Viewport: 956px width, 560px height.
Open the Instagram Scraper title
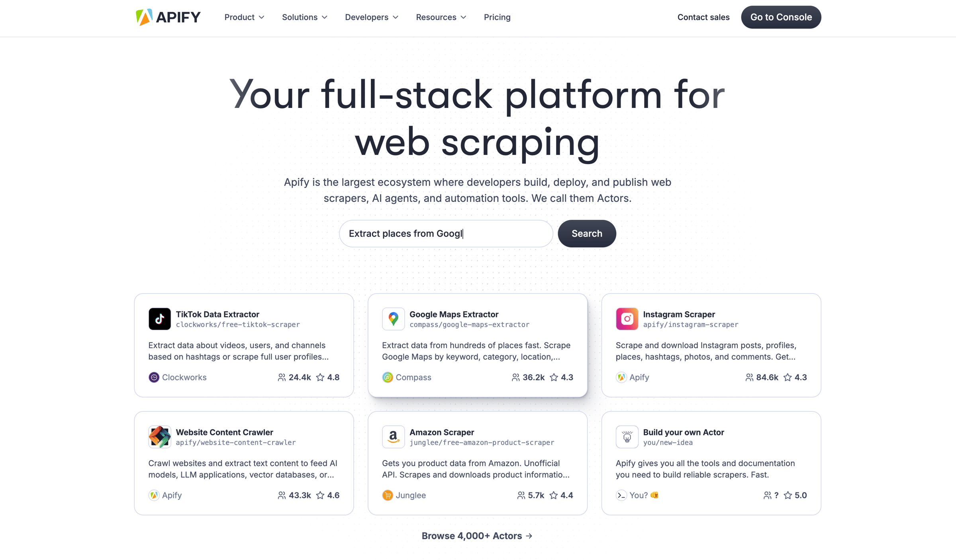(679, 314)
